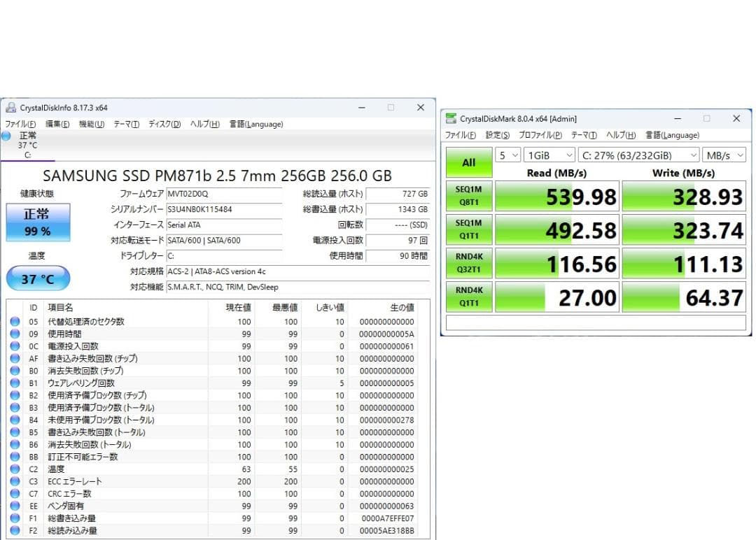Image resolution: width=756 pixels, height=540 pixels.
Task: Click the blue icon beside CRC エラー数
Action: pos(16,493)
